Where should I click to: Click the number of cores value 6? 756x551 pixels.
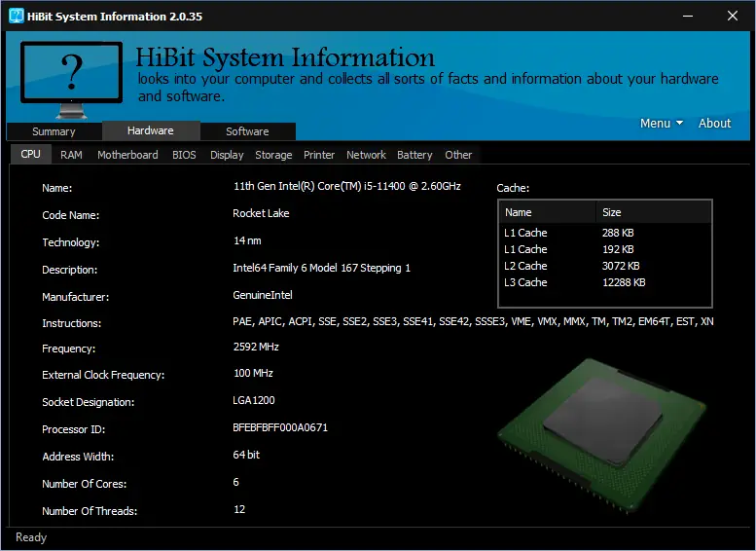[235, 482]
